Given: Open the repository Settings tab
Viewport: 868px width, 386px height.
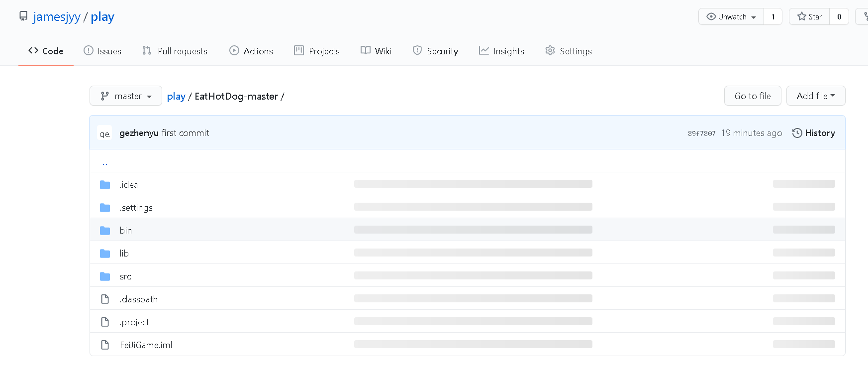Looking at the screenshot, I should [569, 51].
